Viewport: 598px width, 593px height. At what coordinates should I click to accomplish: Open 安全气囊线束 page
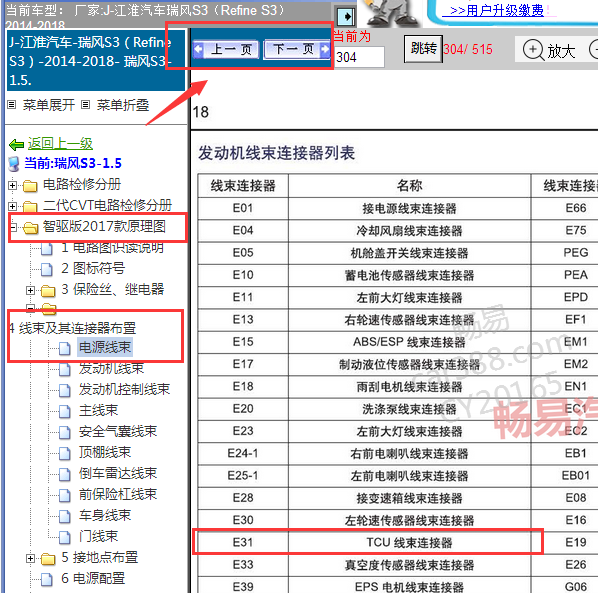pos(118,431)
